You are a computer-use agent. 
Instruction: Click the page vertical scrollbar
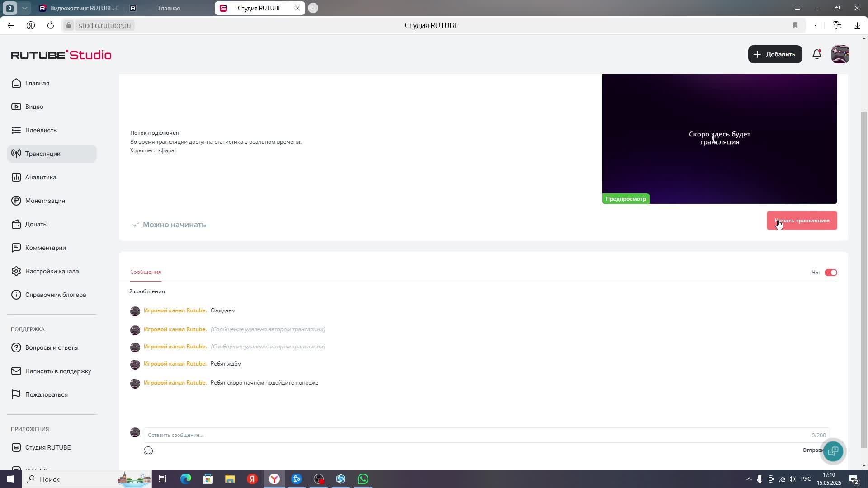tap(864, 280)
